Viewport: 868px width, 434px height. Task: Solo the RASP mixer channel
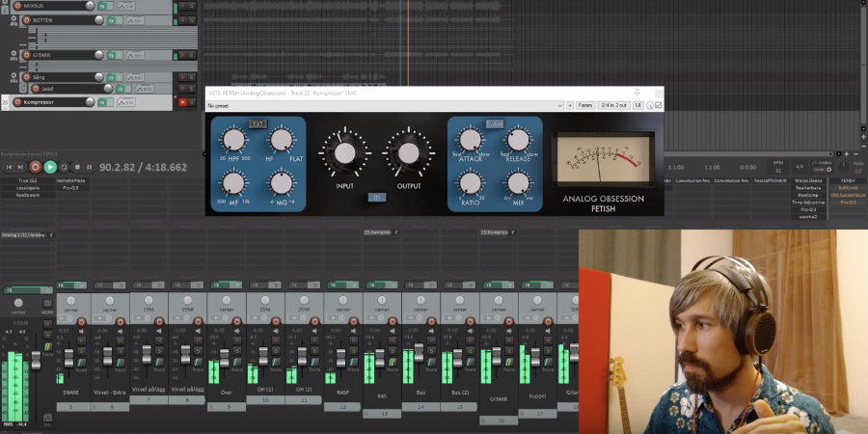pos(353,350)
